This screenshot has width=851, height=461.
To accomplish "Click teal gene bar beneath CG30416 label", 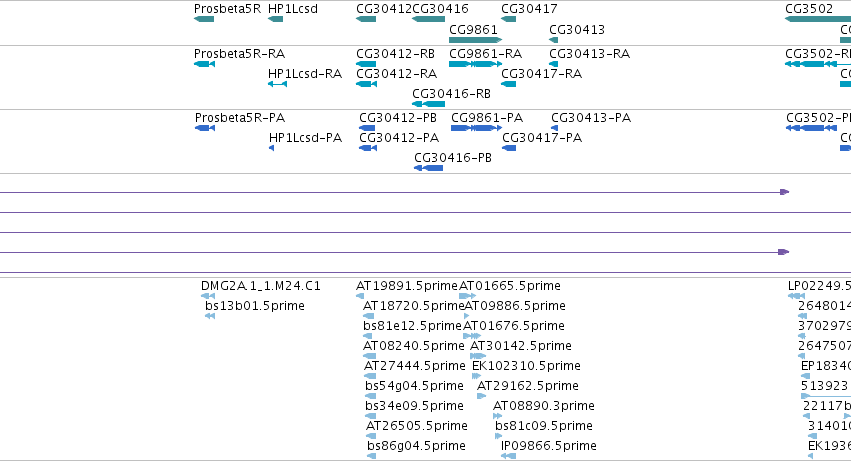I will (x=429, y=19).
